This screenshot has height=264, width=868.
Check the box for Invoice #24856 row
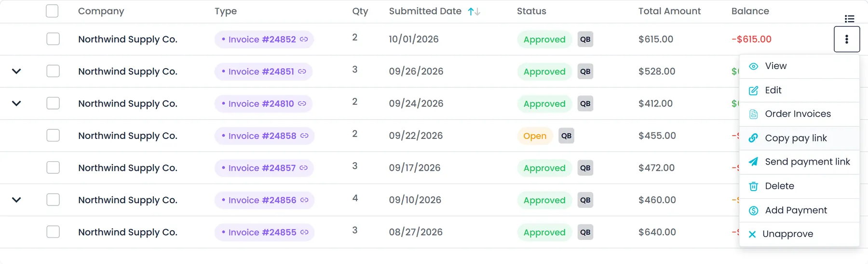click(53, 200)
